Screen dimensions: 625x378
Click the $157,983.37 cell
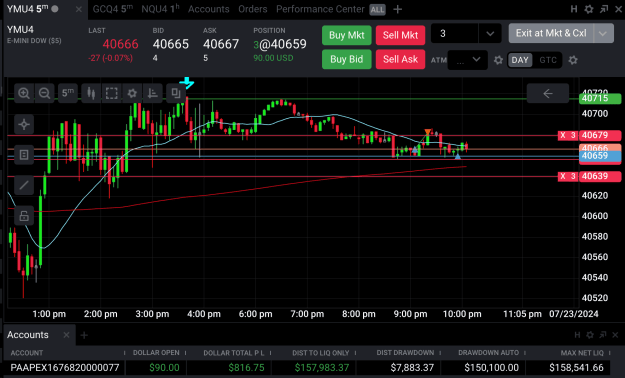[322, 368]
